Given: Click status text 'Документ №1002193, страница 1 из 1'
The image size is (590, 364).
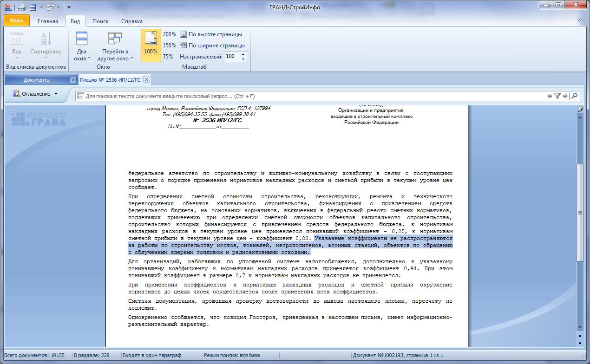Looking at the screenshot, I should click(x=398, y=355).
